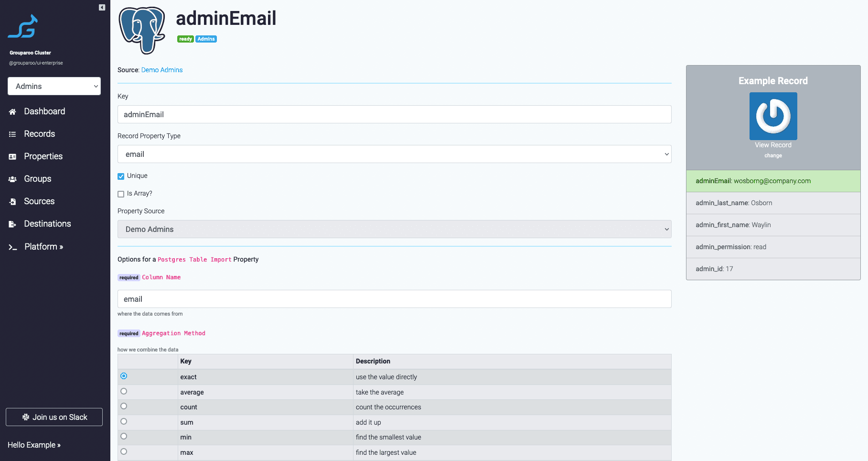Click 'count the occurrences' description cell
Screen dimensions: 868x461
[x=512, y=407]
